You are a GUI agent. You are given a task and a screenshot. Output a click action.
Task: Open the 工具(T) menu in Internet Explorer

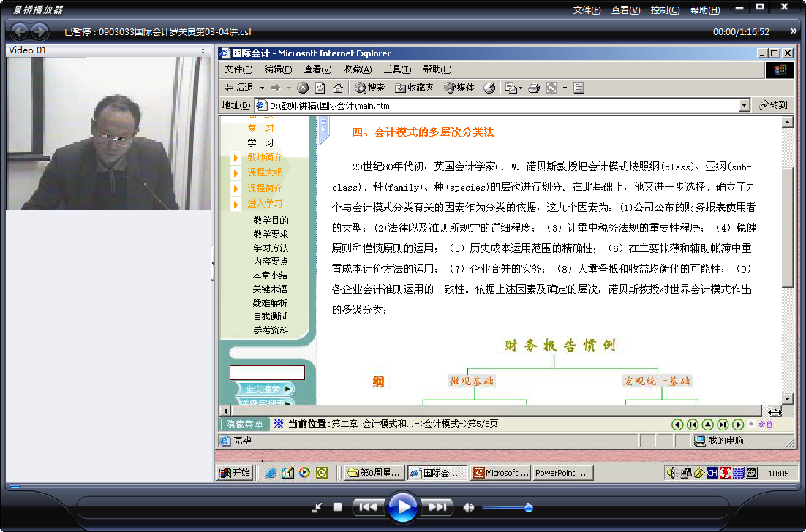click(x=397, y=69)
